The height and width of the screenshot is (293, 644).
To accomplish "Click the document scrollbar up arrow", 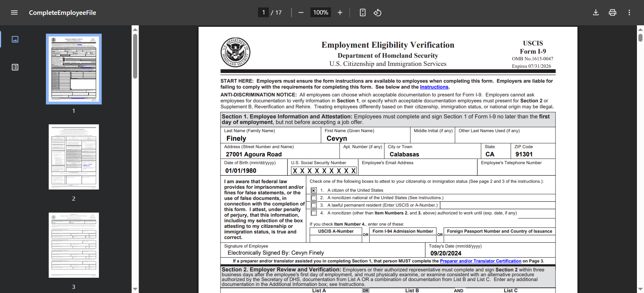I will coord(641,29).
